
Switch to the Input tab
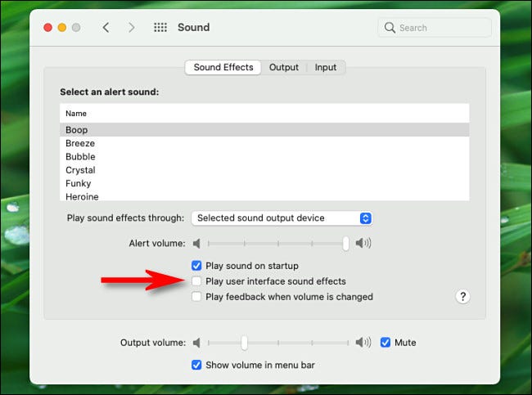click(x=326, y=67)
